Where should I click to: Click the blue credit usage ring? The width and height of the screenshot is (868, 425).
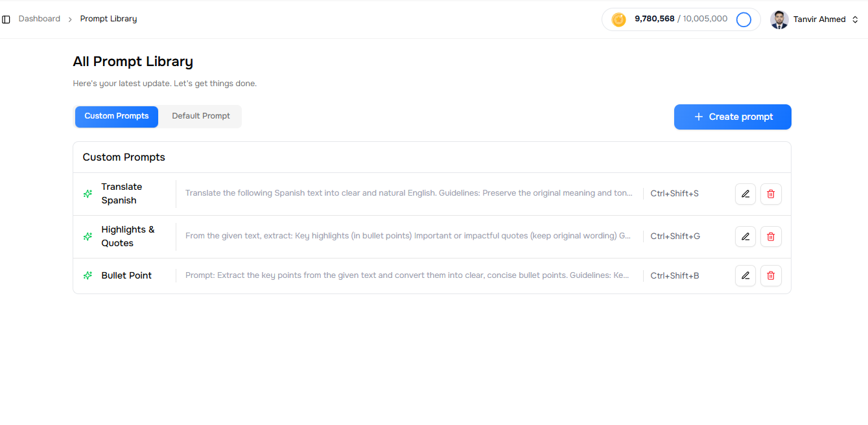pos(744,19)
